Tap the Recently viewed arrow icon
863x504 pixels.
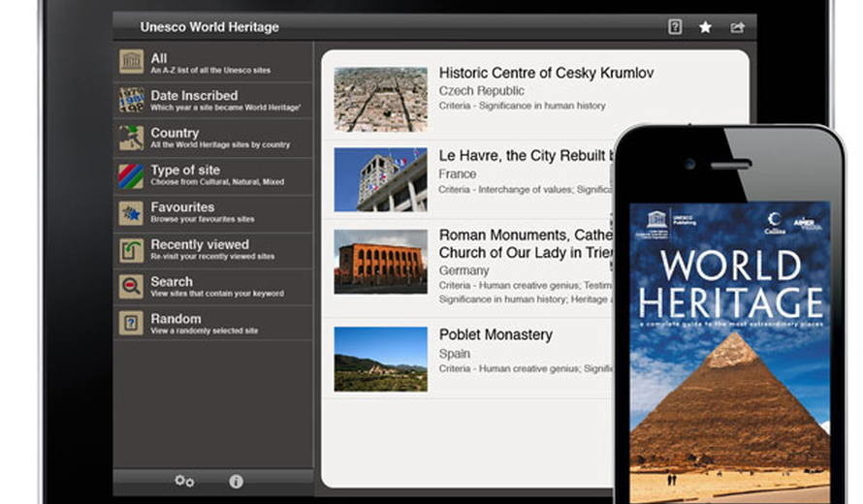click(131, 250)
